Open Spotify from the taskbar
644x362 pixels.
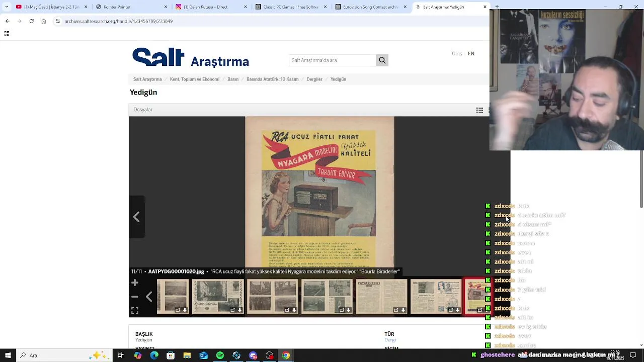(x=220, y=355)
